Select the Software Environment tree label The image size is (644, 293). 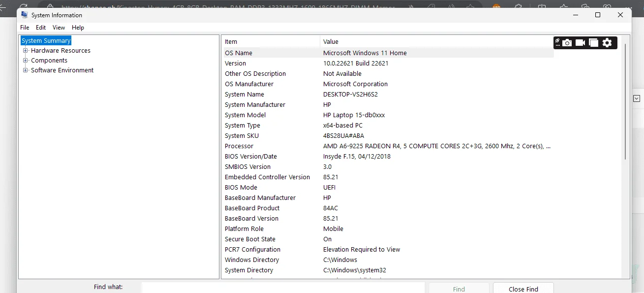pos(62,70)
